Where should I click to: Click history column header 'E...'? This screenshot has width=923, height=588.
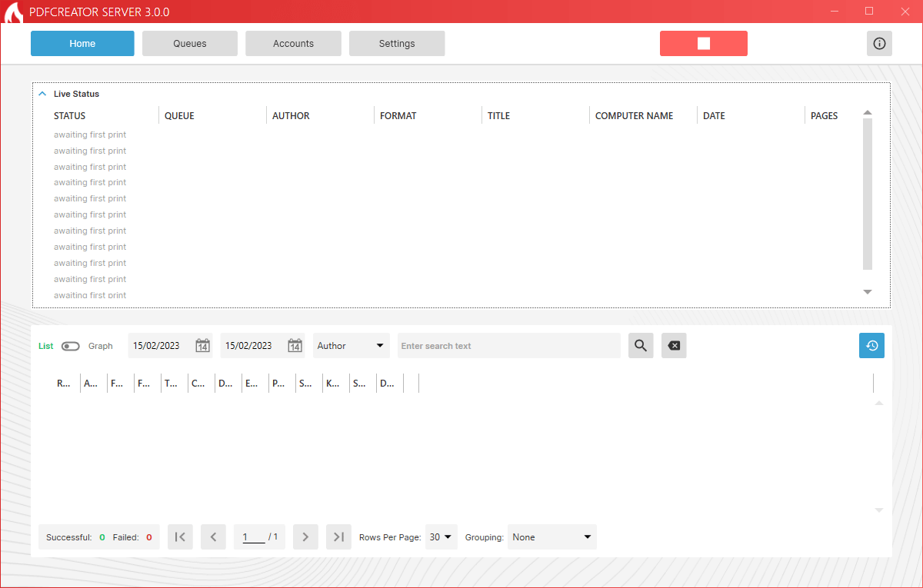[x=252, y=383]
